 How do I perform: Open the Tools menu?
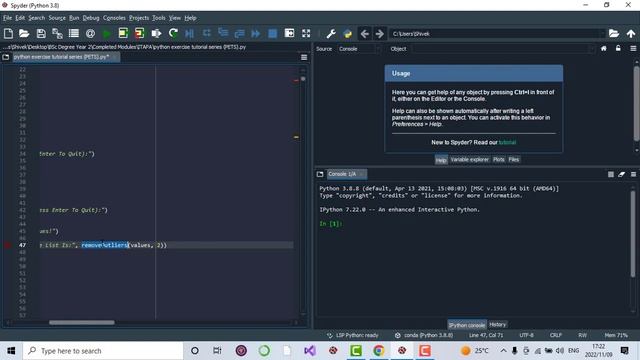click(x=159, y=18)
